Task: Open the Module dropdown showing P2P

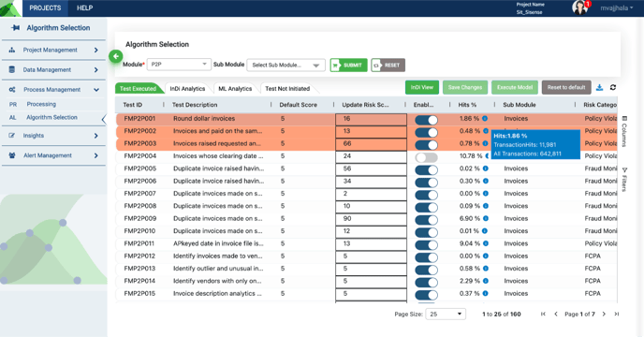Action: [179, 65]
